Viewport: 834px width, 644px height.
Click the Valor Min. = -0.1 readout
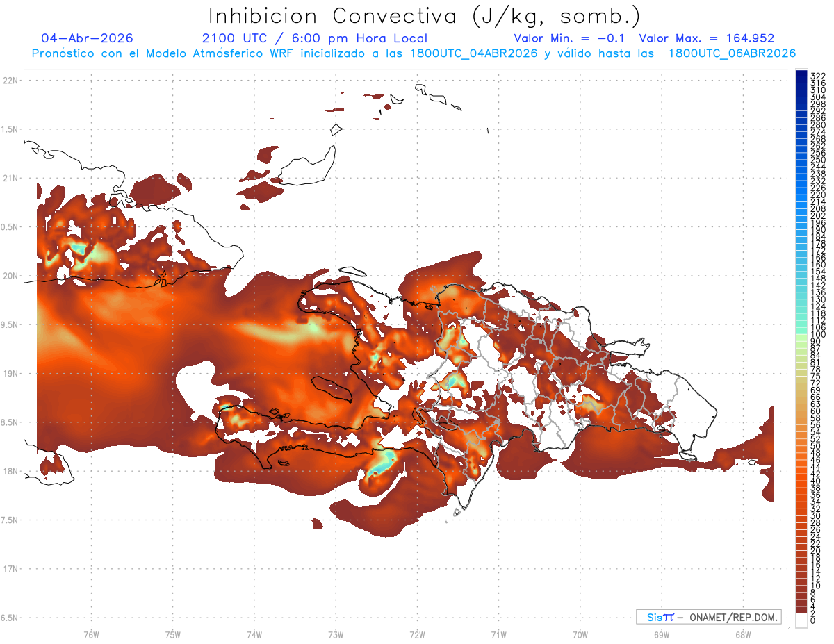571,38
